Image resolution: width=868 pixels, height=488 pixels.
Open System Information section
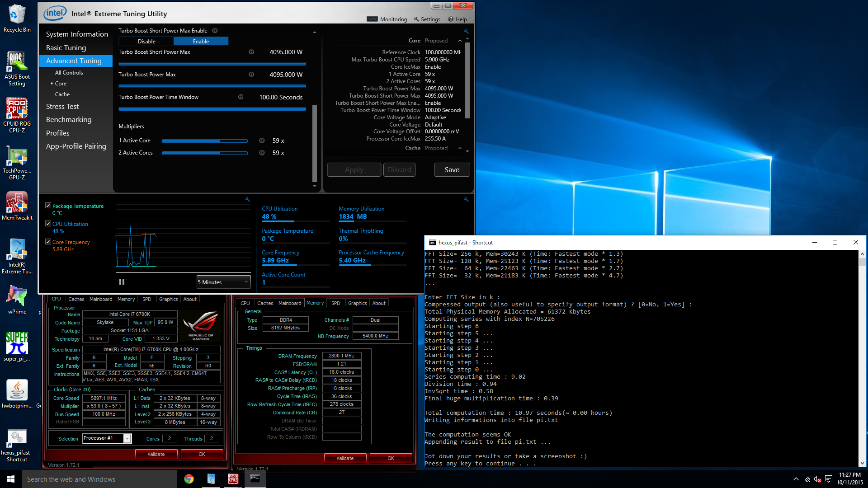coord(77,34)
